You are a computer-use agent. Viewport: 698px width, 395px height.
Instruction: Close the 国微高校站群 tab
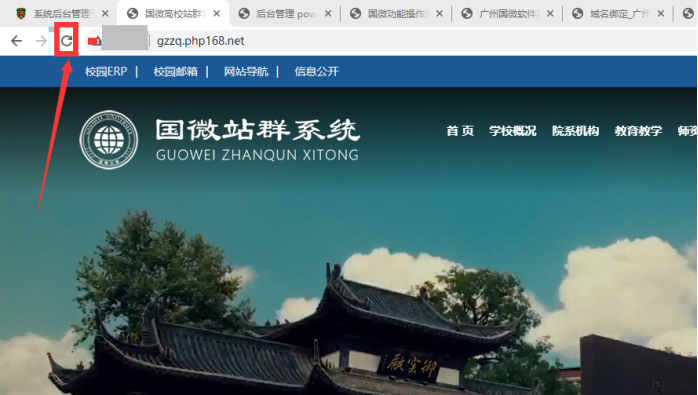(x=216, y=14)
